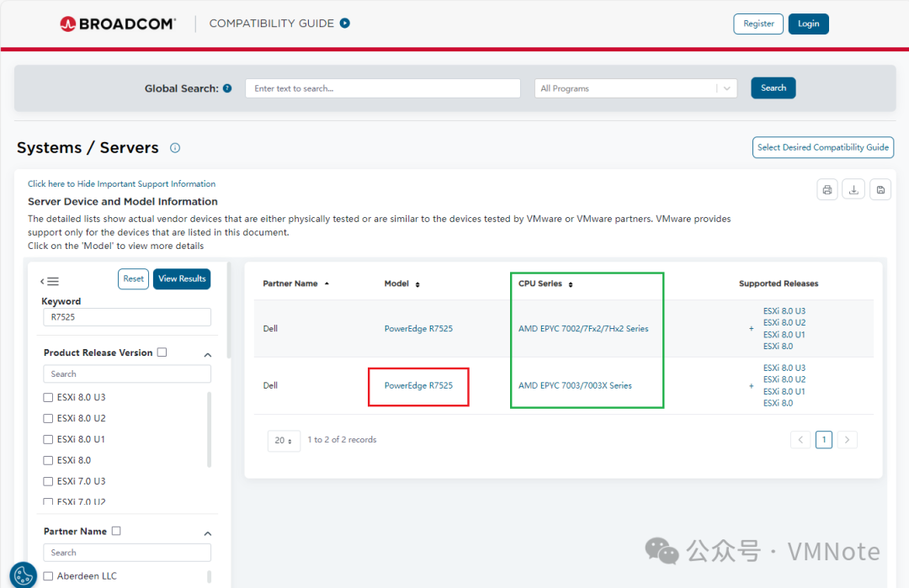Open PowerEdge R7525 for EPYC 7003 row
Image resolution: width=909 pixels, height=588 pixels.
coord(418,386)
